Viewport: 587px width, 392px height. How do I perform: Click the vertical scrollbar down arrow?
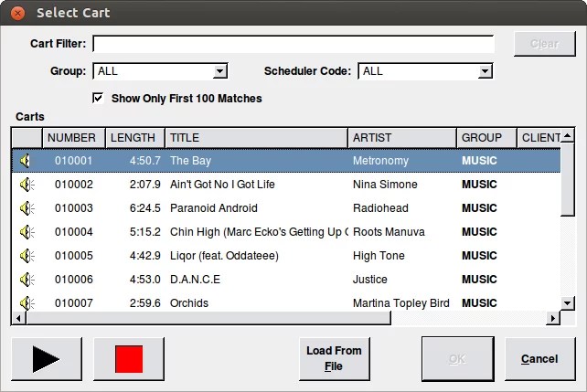tap(567, 303)
